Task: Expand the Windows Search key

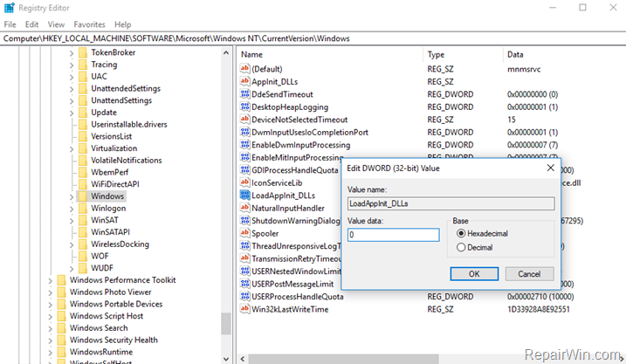Action: [51, 328]
